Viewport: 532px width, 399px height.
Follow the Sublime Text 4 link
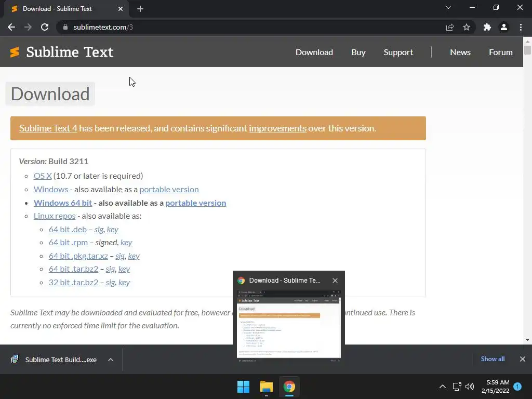click(x=48, y=128)
